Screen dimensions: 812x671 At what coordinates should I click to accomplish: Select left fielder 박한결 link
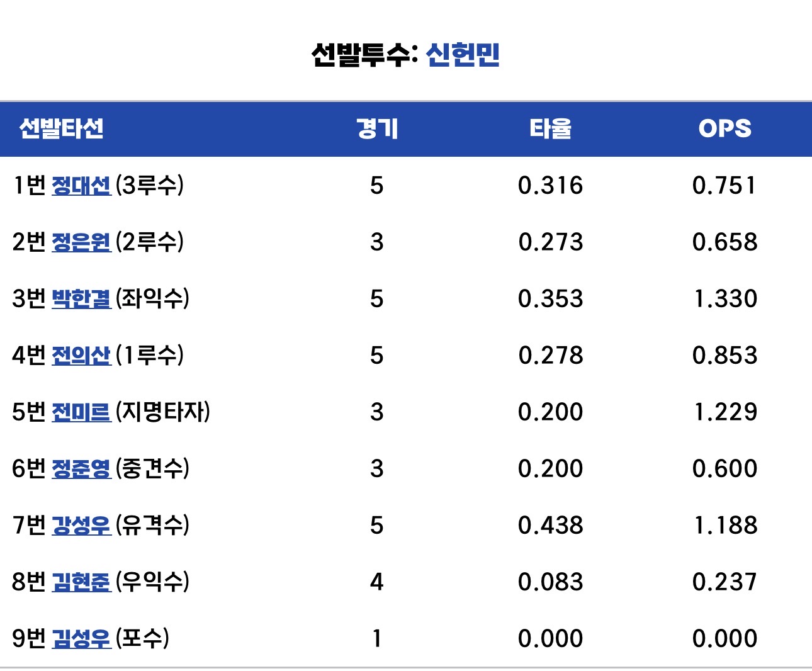coord(81,299)
